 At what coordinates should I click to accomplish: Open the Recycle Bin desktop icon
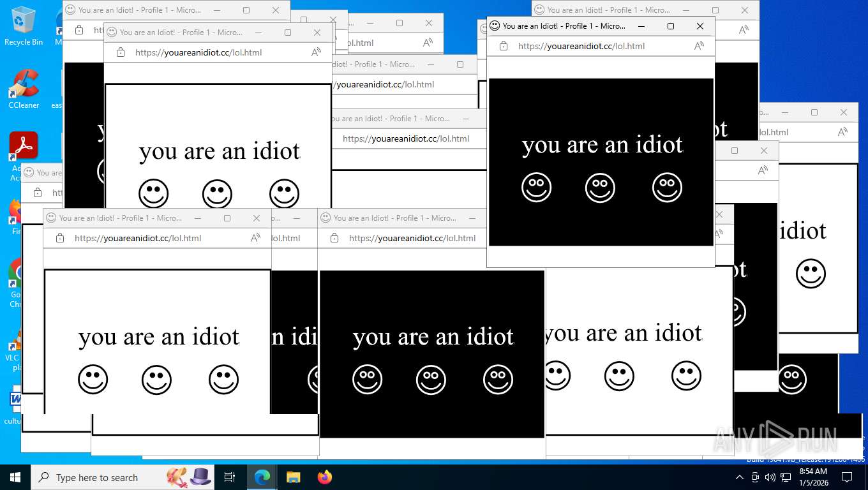24,26
